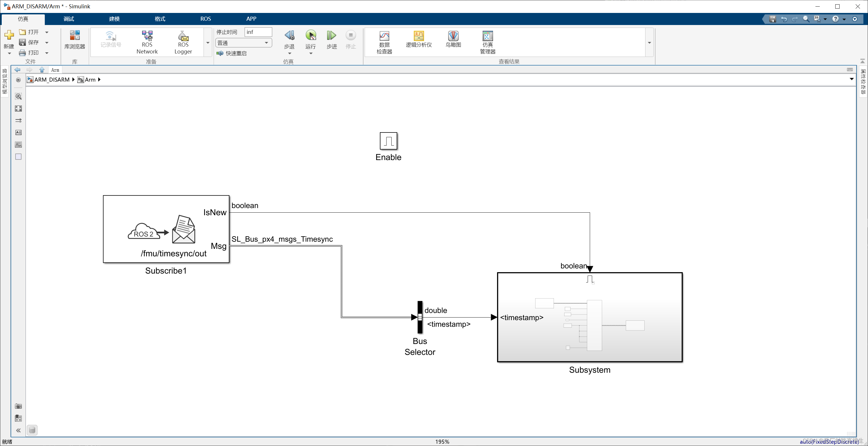Toggle Fast Restart
Image resolution: width=868 pixels, height=446 pixels.
(232, 53)
